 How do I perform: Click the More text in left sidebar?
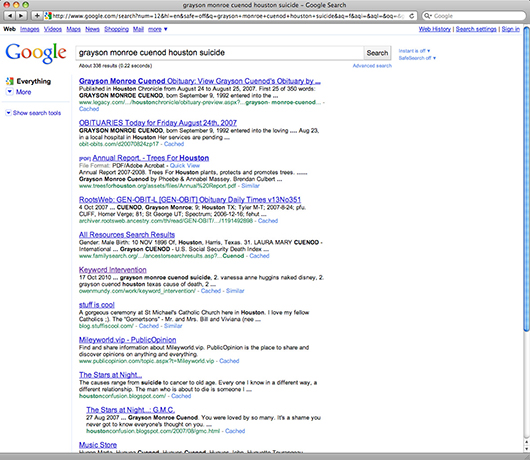pos(23,92)
